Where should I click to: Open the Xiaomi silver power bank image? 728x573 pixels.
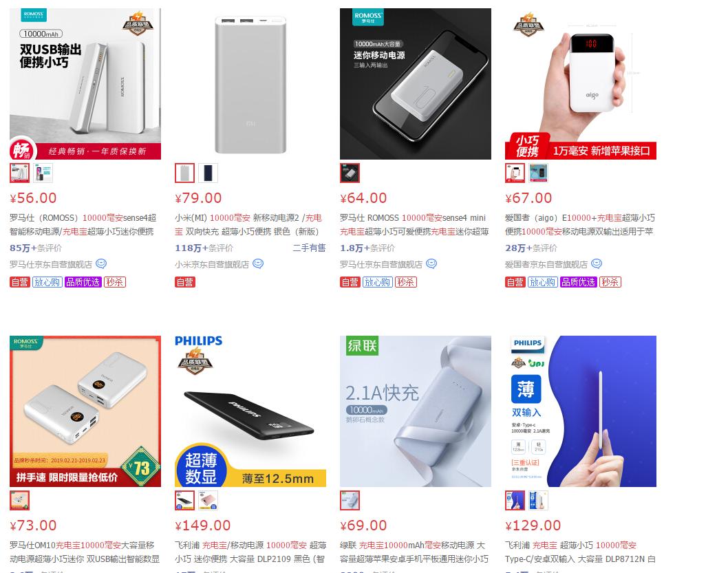tap(250, 84)
